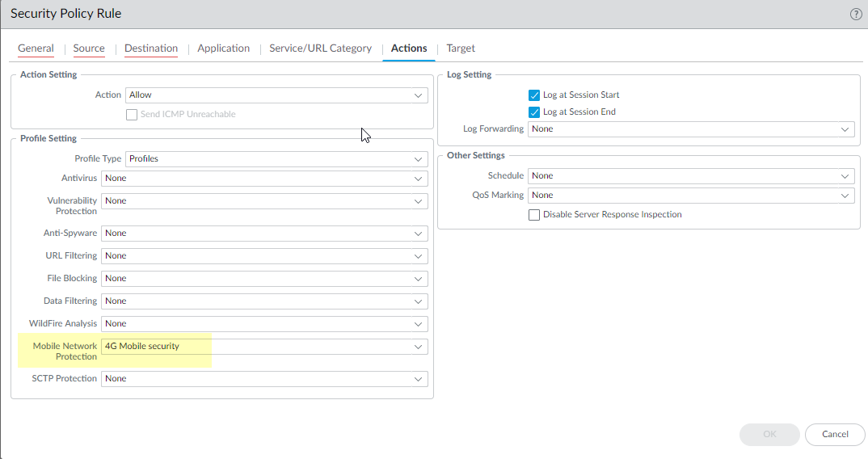Toggle Log at Session End checkbox

coord(534,112)
